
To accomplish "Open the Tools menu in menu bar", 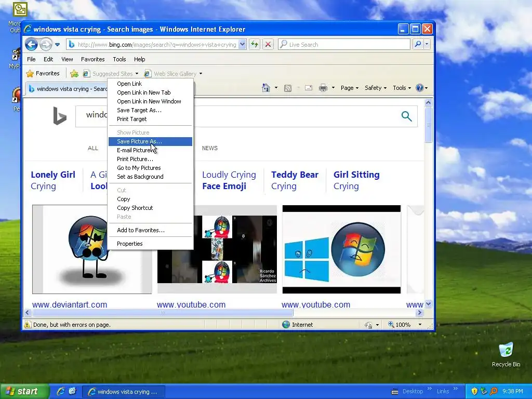I will click(119, 59).
